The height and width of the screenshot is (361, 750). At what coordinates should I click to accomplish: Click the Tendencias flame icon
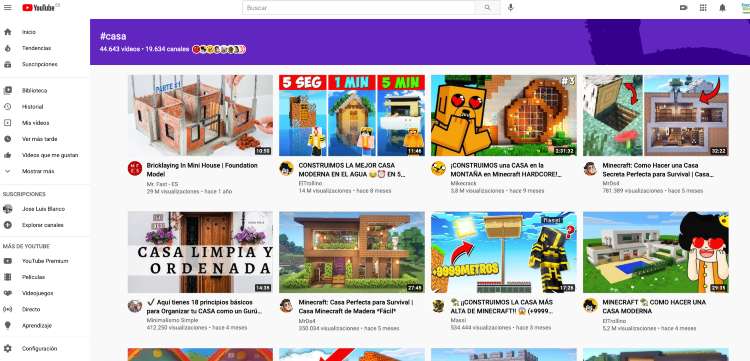tap(8, 48)
